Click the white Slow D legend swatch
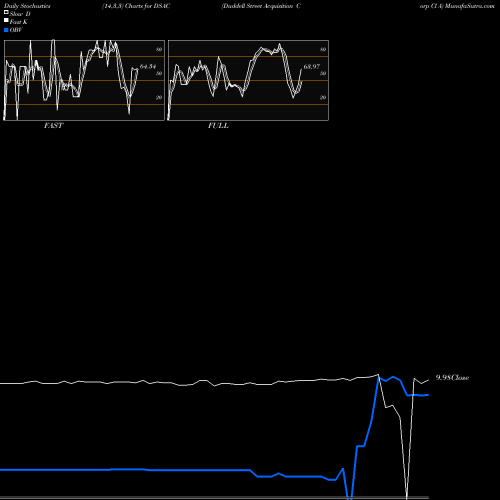500x500 pixels. point(6,12)
